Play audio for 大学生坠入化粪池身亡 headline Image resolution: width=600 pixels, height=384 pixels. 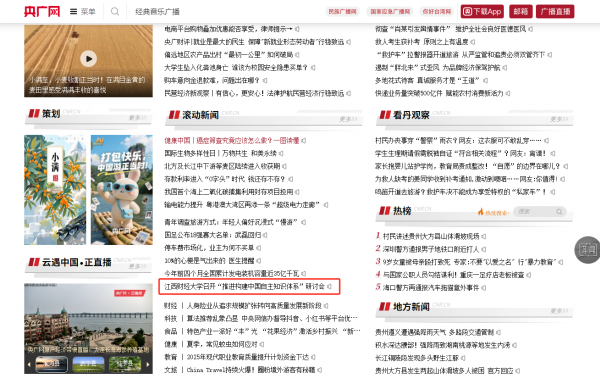[x=313, y=68]
